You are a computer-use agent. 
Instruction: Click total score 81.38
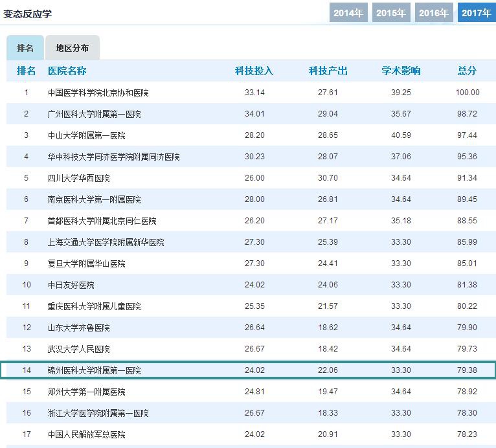(x=468, y=285)
